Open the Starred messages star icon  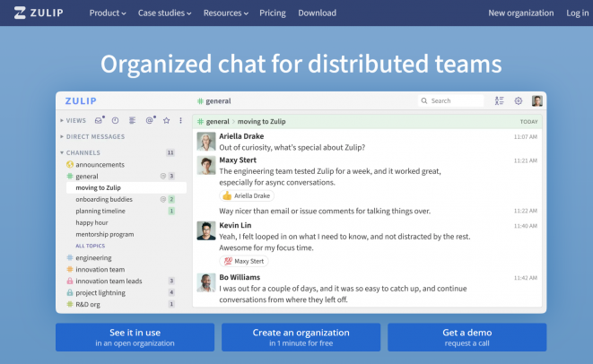click(x=166, y=120)
